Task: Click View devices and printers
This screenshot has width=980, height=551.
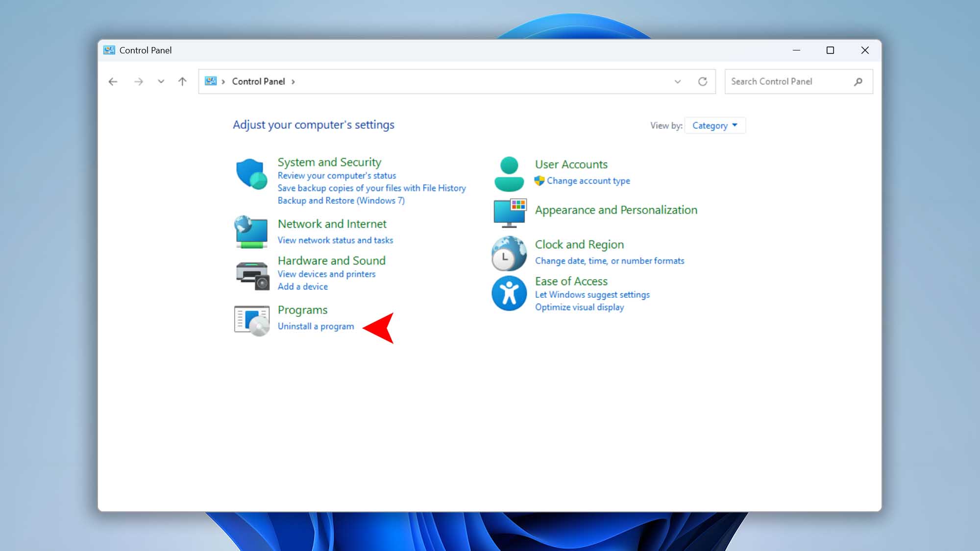Action: (326, 274)
